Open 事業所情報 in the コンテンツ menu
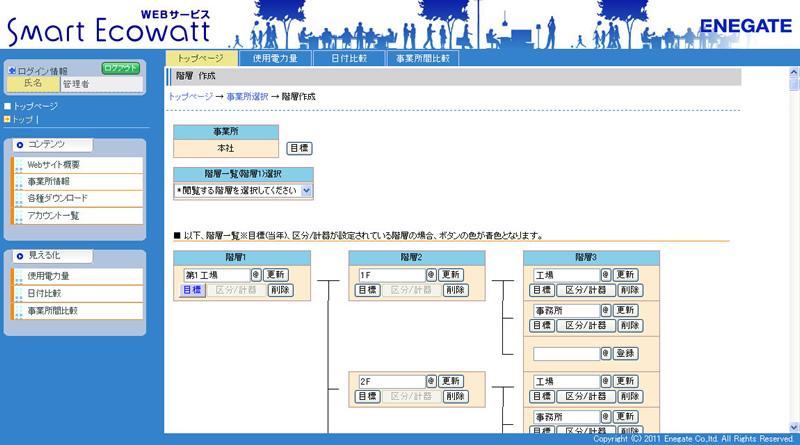The width and height of the screenshot is (800, 445). [x=77, y=182]
